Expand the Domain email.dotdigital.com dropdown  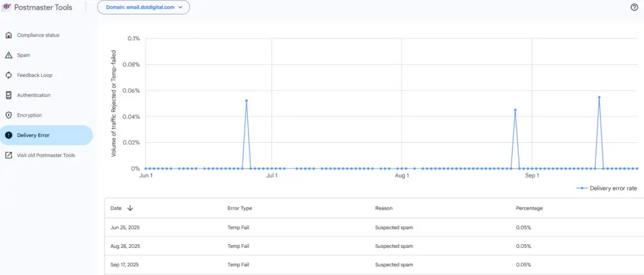tap(143, 8)
